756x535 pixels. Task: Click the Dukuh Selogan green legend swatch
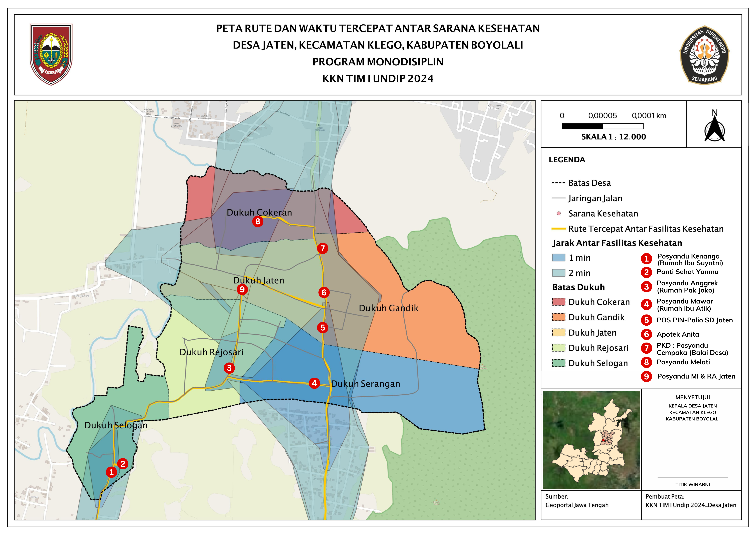coord(558,363)
